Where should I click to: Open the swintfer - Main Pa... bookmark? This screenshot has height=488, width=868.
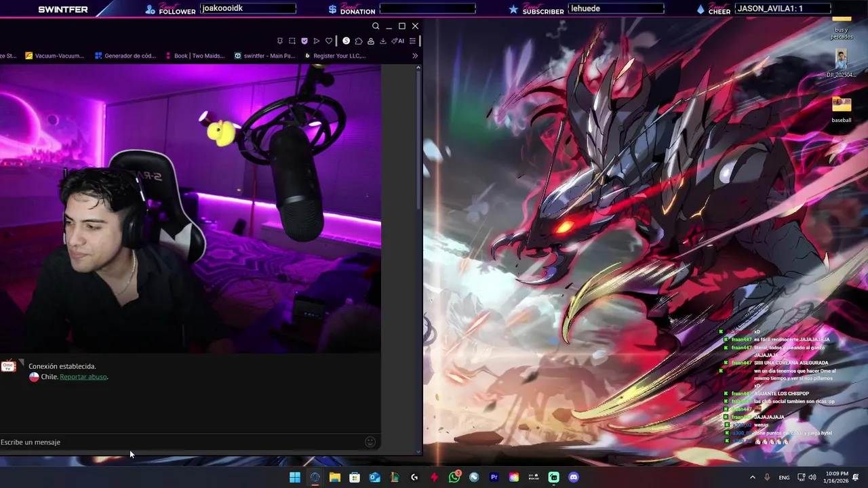(265, 56)
